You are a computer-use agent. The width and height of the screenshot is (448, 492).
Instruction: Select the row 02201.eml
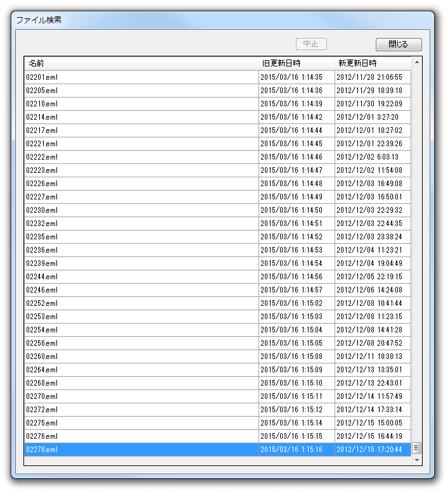coord(217,77)
